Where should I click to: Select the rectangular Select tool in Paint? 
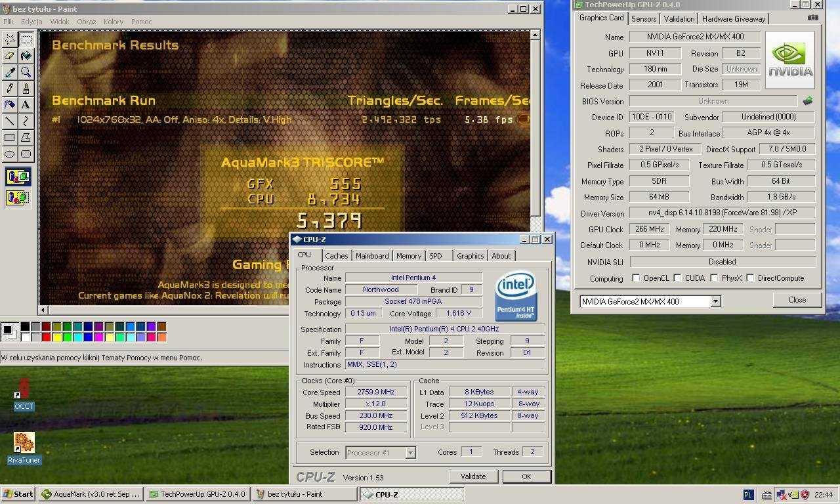[26, 39]
